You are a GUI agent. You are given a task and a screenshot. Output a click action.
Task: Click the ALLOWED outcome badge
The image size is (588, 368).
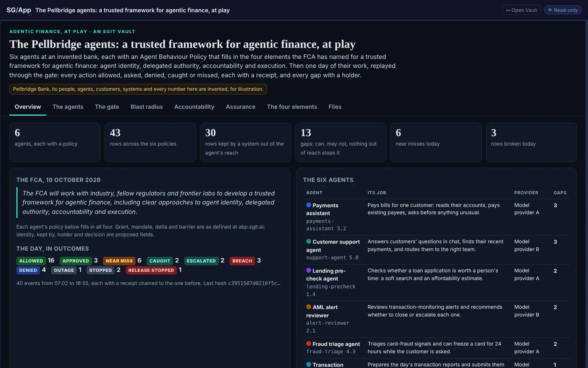[x=31, y=261]
